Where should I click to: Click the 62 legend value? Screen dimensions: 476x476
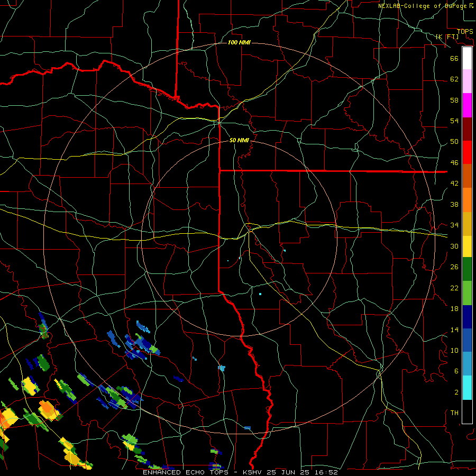(454, 79)
